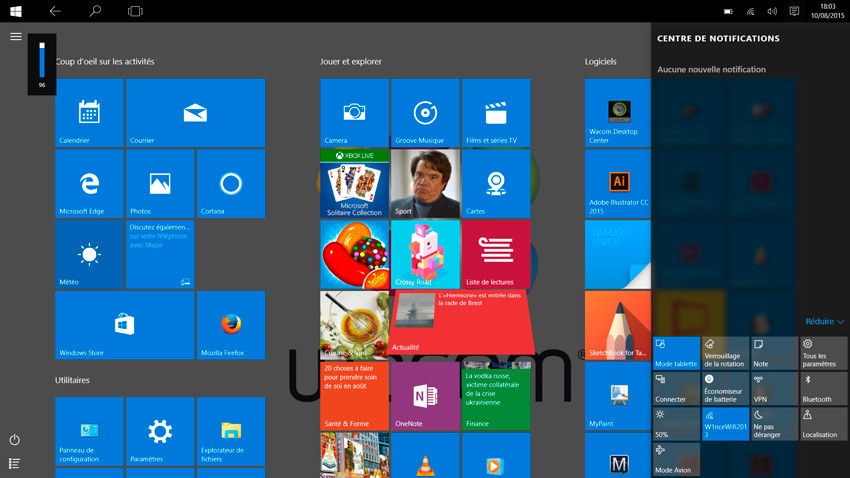Image resolution: width=850 pixels, height=478 pixels.
Task: Toggle Économiseur de batterie
Action: coord(725,389)
